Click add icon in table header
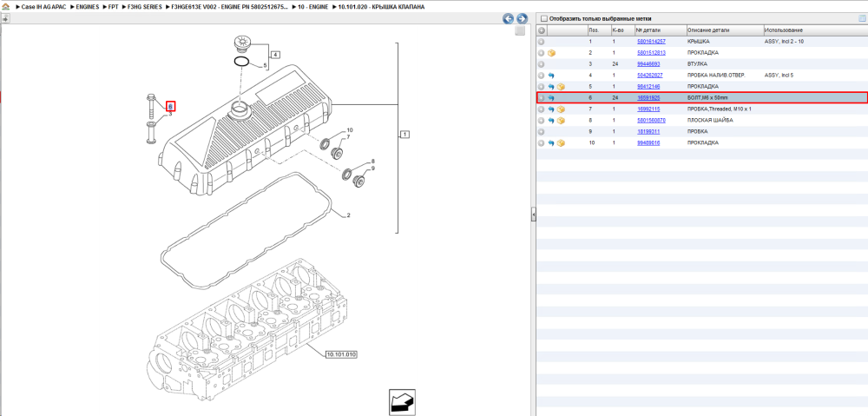The image size is (868, 416). click(x=542, y=30)
